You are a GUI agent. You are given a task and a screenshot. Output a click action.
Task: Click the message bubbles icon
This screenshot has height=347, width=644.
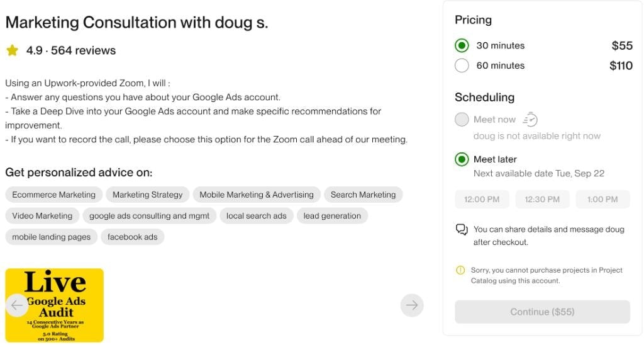pos(462,229)
